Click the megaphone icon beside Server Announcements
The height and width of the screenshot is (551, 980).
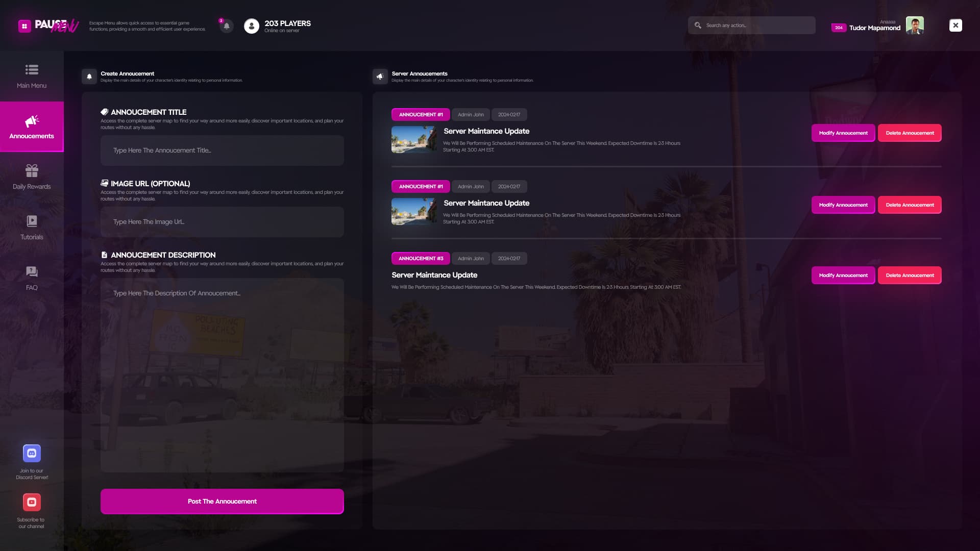pos(380,77)
